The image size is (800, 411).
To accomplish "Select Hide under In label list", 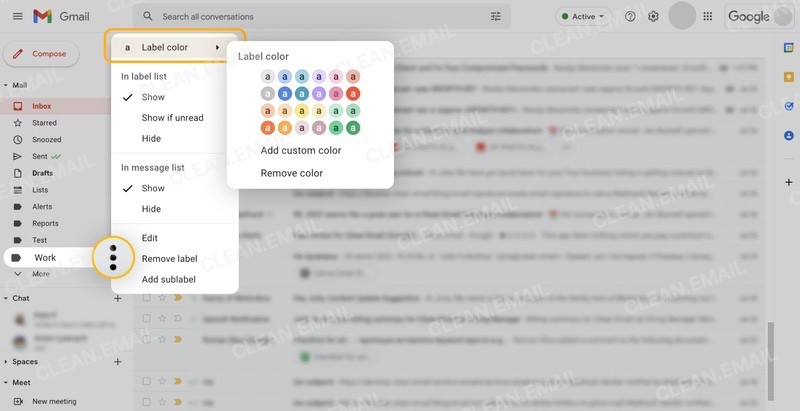I will pyautogui.click(x=151, y=139).
